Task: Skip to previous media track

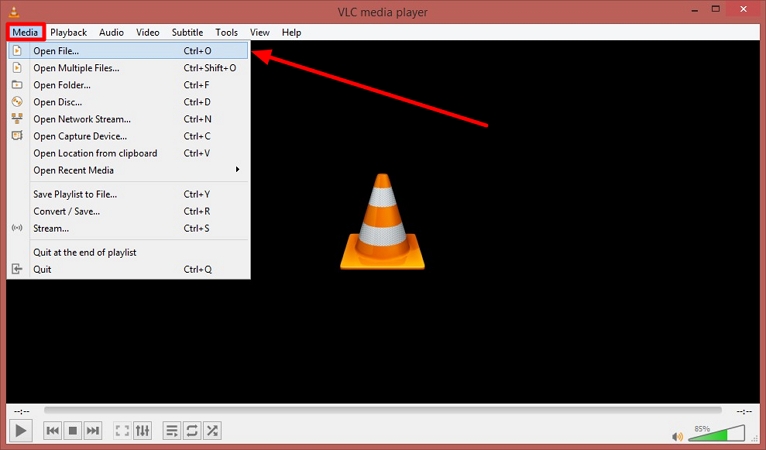Action: coord(53,430)
